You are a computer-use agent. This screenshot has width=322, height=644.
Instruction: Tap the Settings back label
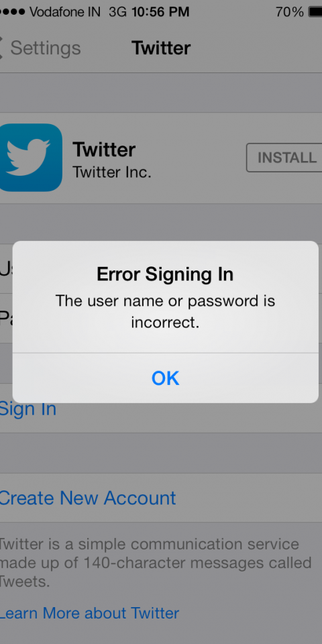45,48
